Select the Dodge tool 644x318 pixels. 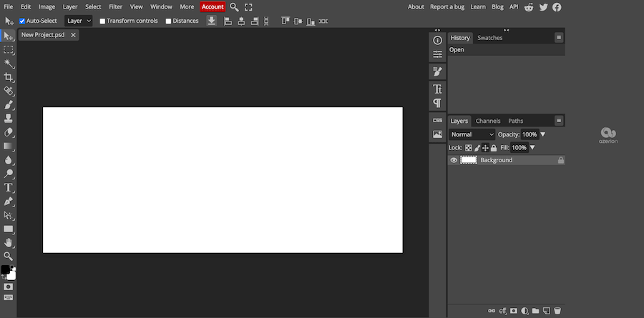click(8, 174)
